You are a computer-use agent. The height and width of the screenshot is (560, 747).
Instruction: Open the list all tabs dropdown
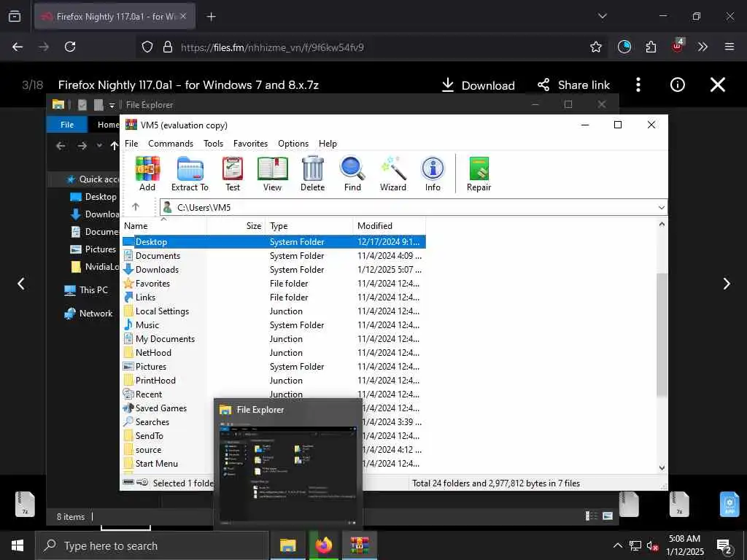(x=602, y=16)
